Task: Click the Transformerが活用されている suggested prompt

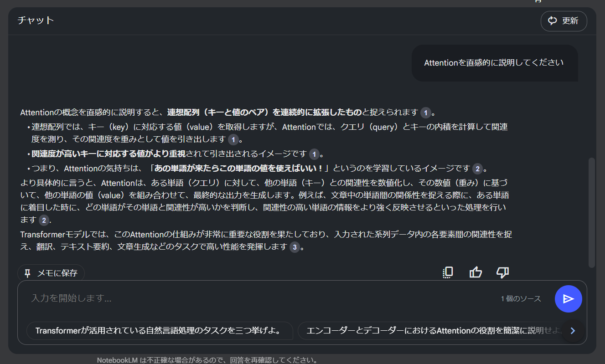Action: coord(160,330)
